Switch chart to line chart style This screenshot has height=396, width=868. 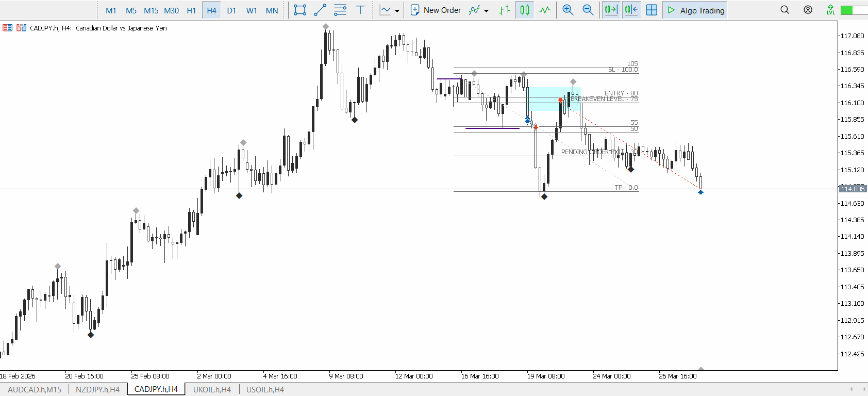tap(545, 10)
